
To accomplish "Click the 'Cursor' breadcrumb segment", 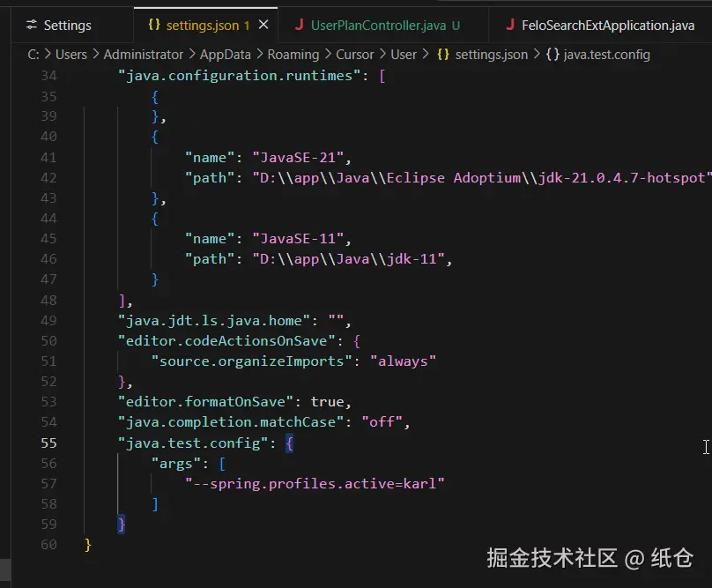I will click(x=354, y=55).
